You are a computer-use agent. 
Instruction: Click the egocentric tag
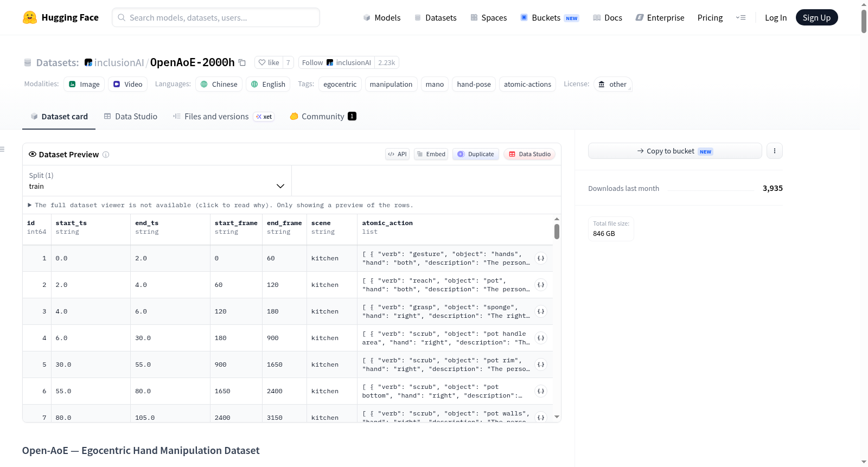pyautogui.click(x=340, y=84)
